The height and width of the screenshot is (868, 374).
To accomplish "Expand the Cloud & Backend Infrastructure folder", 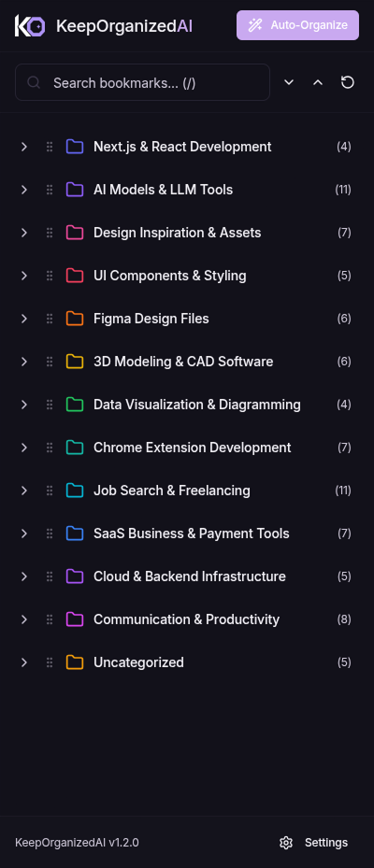I will [23, 576].
